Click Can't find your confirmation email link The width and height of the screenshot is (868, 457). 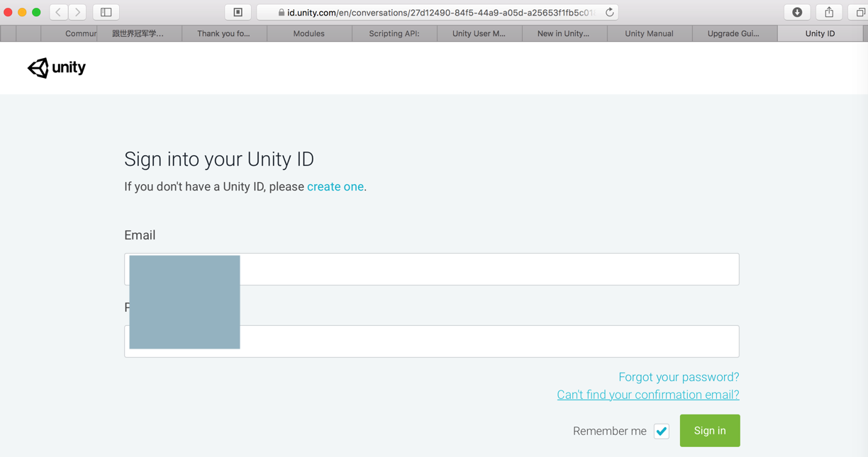click(x=648, y=395)
